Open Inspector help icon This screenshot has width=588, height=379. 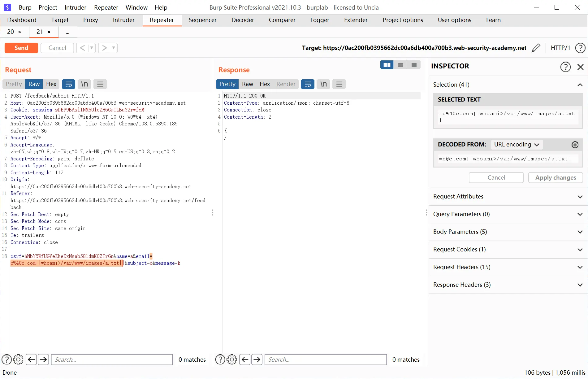[x=565, y=67]
